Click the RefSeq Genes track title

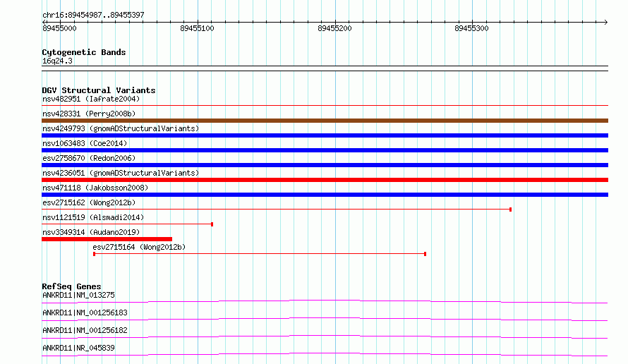click(x=71, y=286)
